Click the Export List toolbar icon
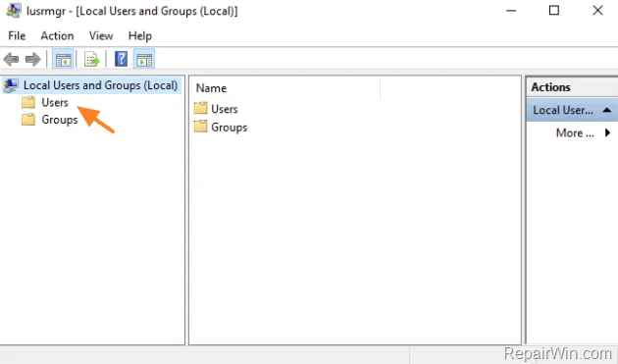 [x=92, y=60]
